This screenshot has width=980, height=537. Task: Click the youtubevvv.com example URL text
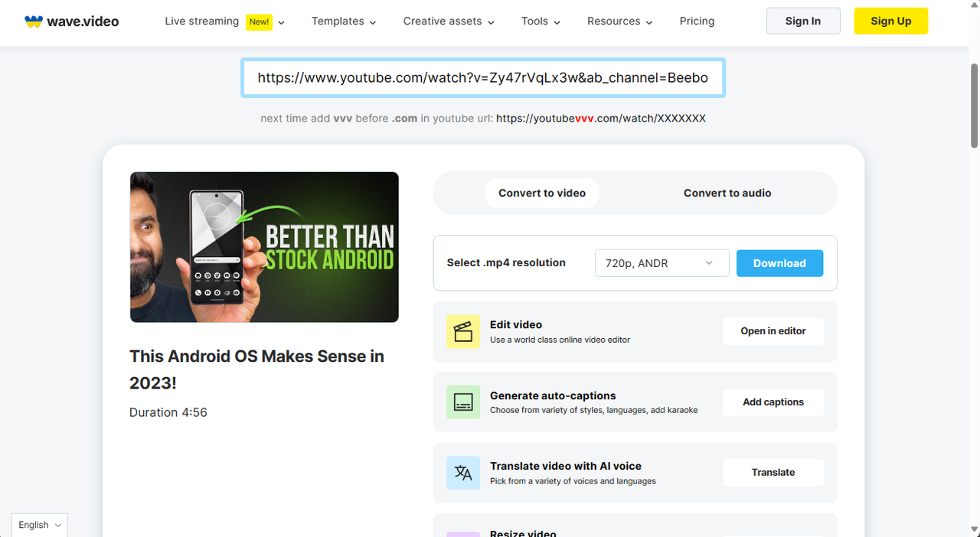point(601,119)
